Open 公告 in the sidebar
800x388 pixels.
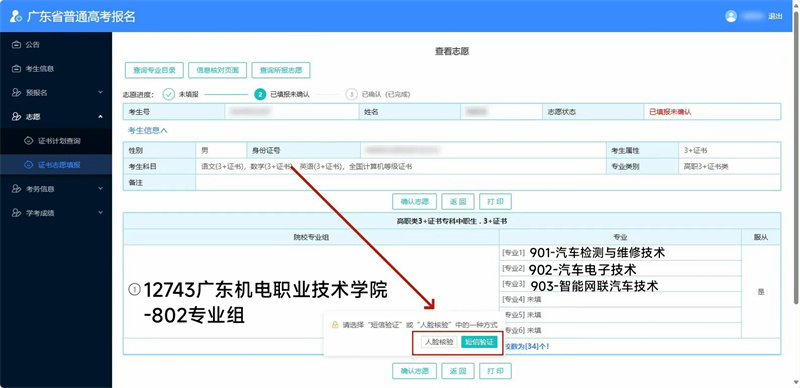(56, 44)
